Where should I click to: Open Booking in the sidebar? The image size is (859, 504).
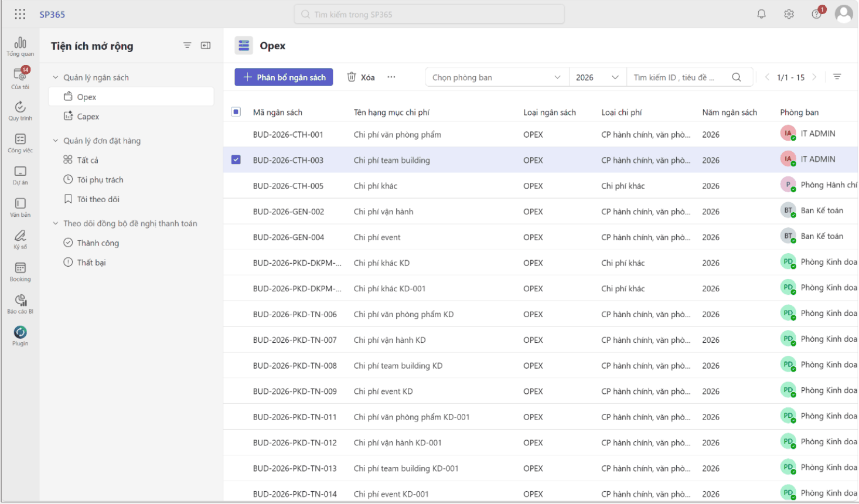pos(21,272)
